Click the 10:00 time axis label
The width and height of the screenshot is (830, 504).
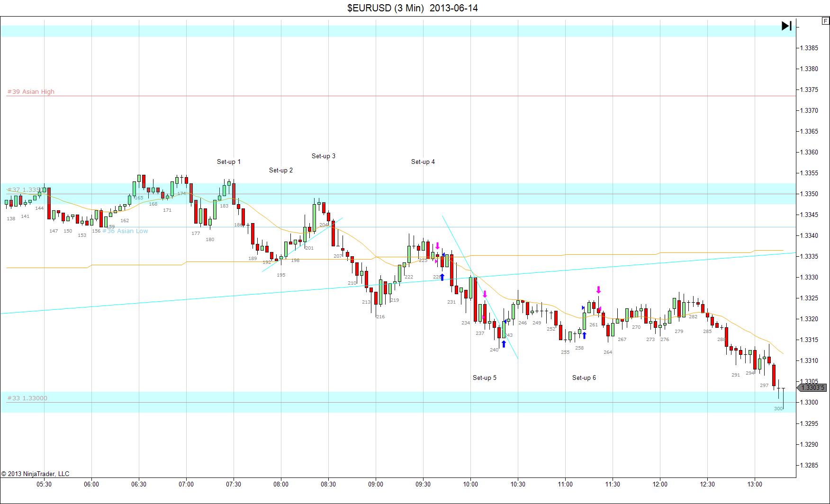470,484
